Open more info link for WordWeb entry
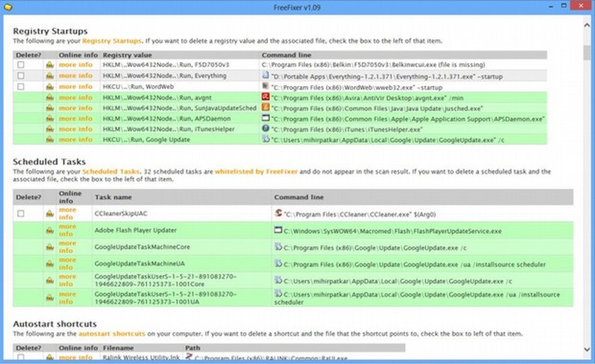Image resolution: width=595 pixels, height=364 pixels. point(75,87)
